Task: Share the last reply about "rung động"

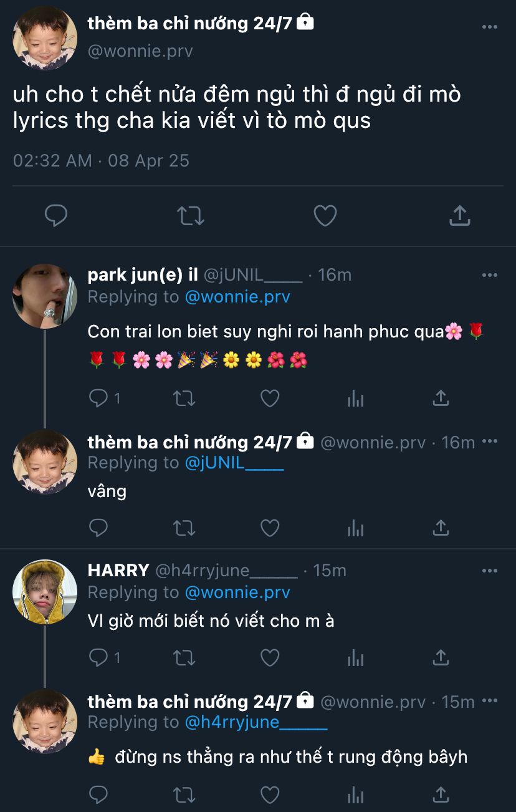Action: (441, 794)
